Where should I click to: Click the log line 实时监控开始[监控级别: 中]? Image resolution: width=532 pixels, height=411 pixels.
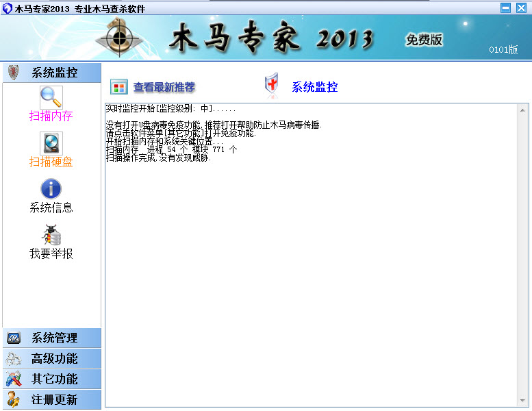pyautogui.click(x=170, y=109)
